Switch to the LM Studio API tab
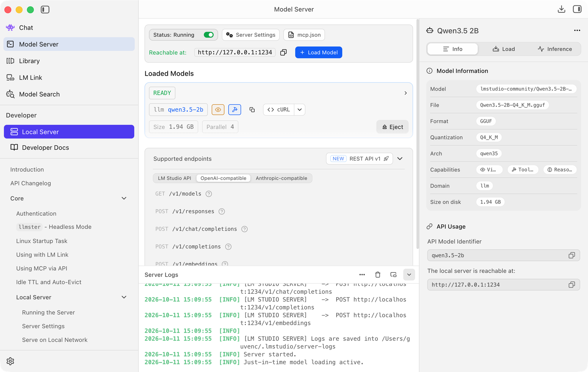This screenshot has height=372, width=588. pyautogui.click(x=175, y=178)
